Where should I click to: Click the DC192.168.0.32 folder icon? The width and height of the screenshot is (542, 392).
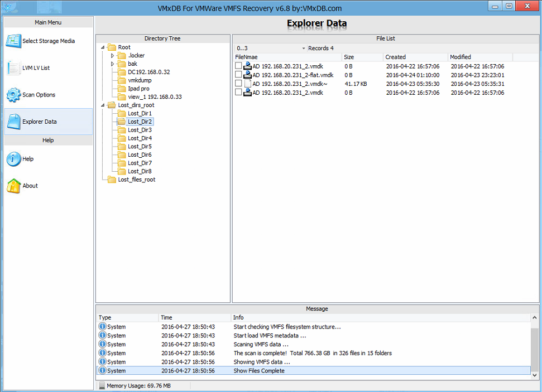[x=122, y=72]
